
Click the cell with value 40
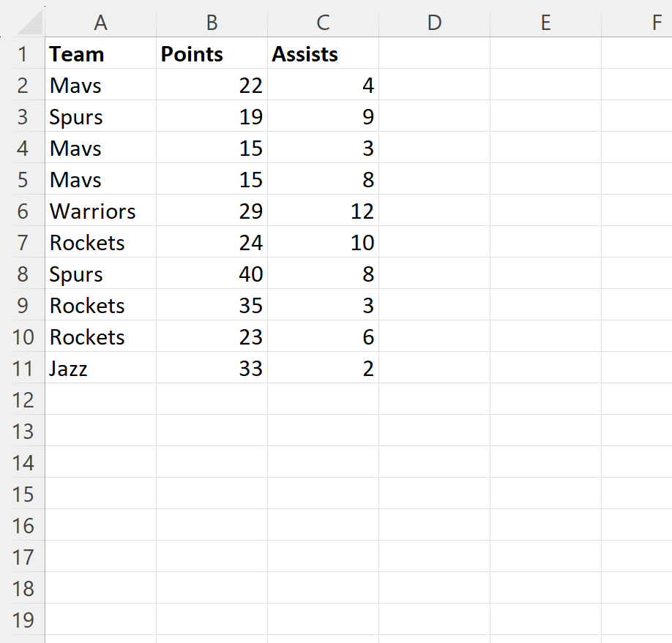click(212, 274)
